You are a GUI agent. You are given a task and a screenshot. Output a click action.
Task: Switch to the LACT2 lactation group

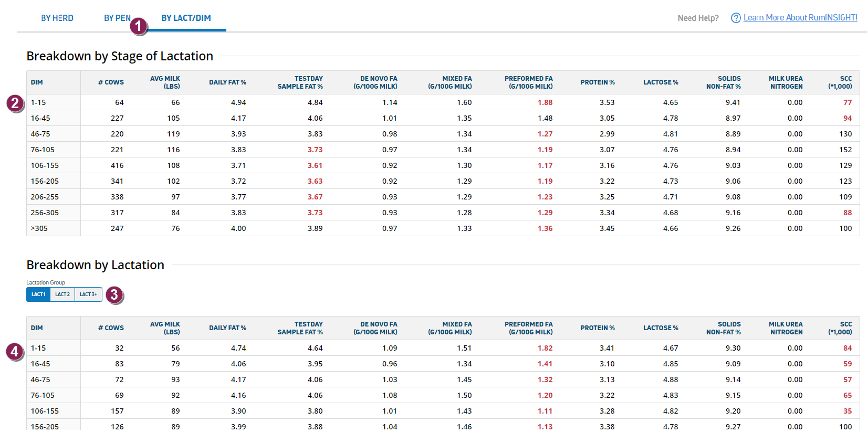coord(62,294)
